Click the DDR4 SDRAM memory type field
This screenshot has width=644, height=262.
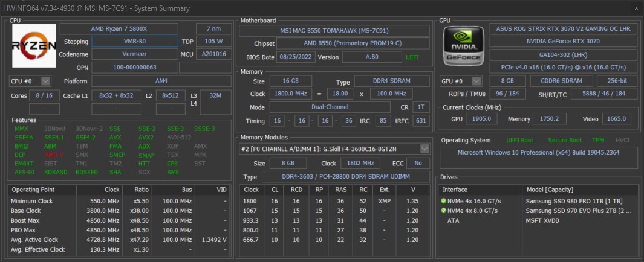coord(392,81)
